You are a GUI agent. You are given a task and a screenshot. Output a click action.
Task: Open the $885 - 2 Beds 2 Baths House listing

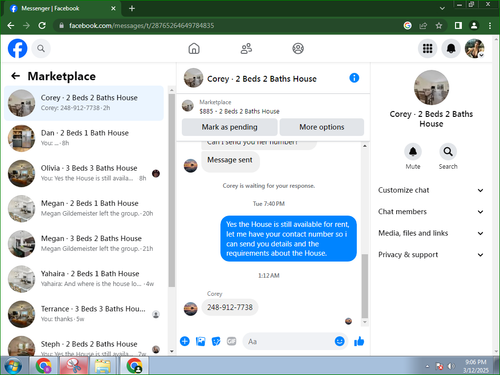[x=239, y=111]
